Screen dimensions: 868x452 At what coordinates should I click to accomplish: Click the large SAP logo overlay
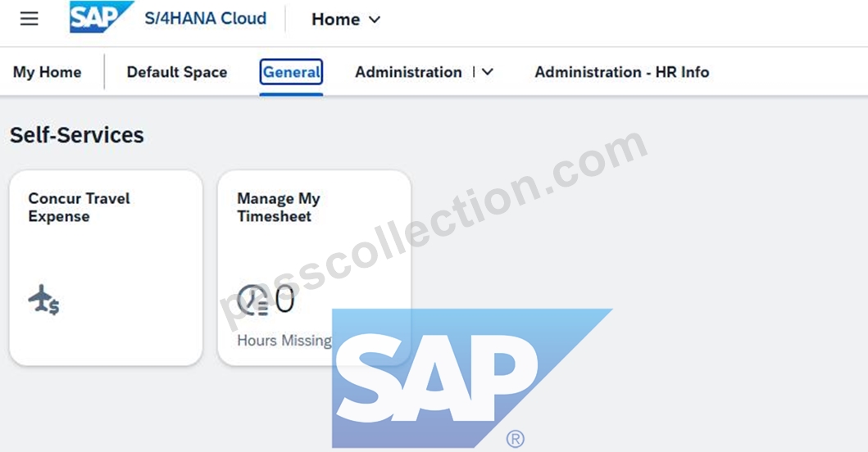(472, 377)
